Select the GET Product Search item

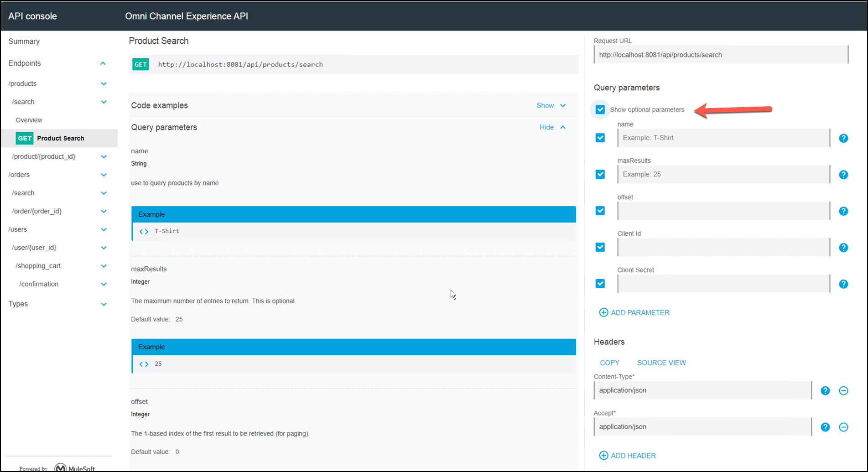59,138
